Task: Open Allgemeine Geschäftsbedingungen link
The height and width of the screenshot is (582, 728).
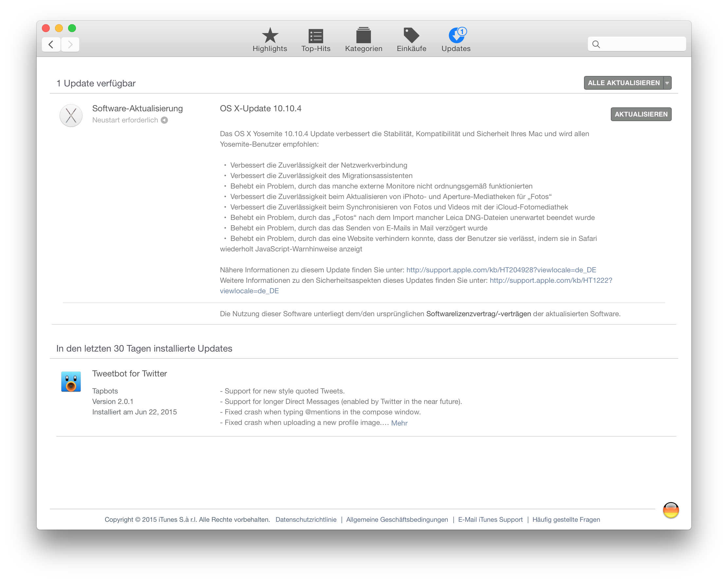Action: pyautogui.click(x=397, y=519)
